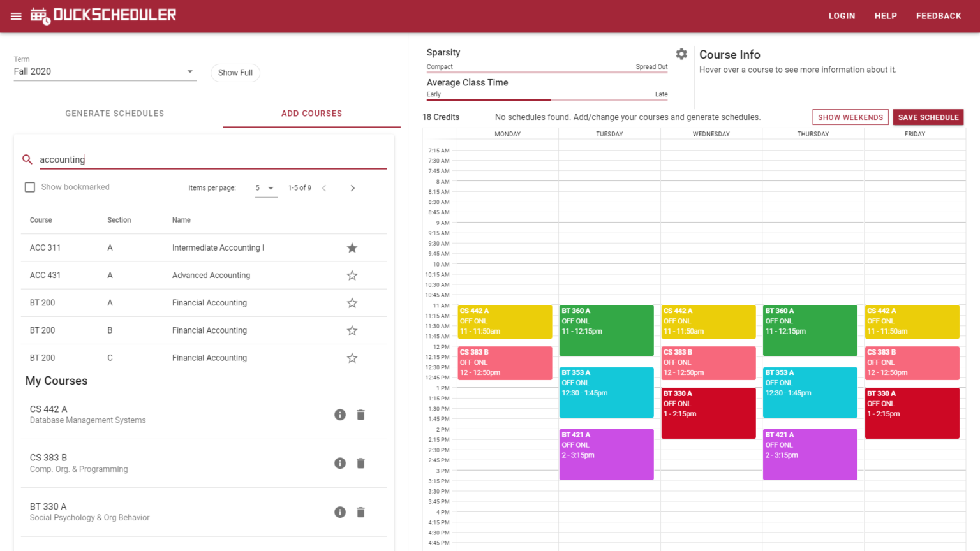
Task: Bookmark ACC 431 Advanced Accounting
Action: 352,275
